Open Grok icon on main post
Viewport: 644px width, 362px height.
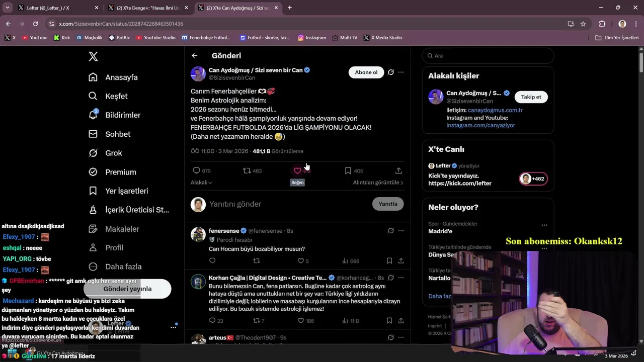coord(391,72)
